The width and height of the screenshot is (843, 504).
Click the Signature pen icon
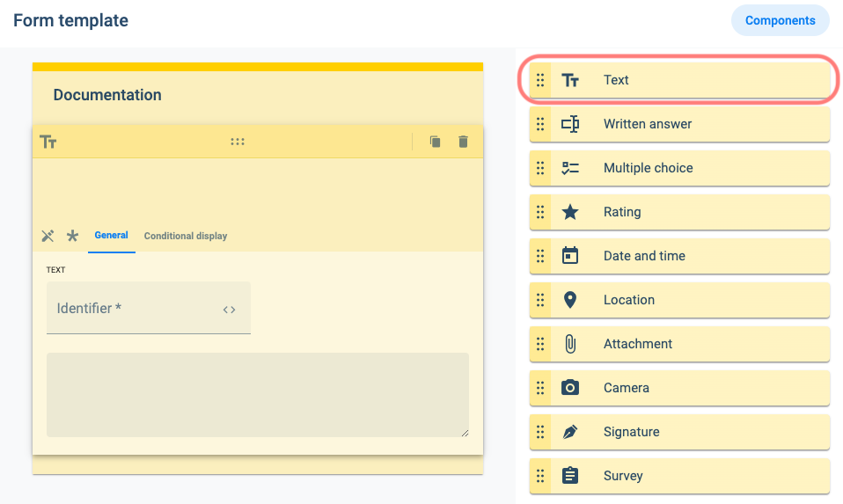[570, 432]
